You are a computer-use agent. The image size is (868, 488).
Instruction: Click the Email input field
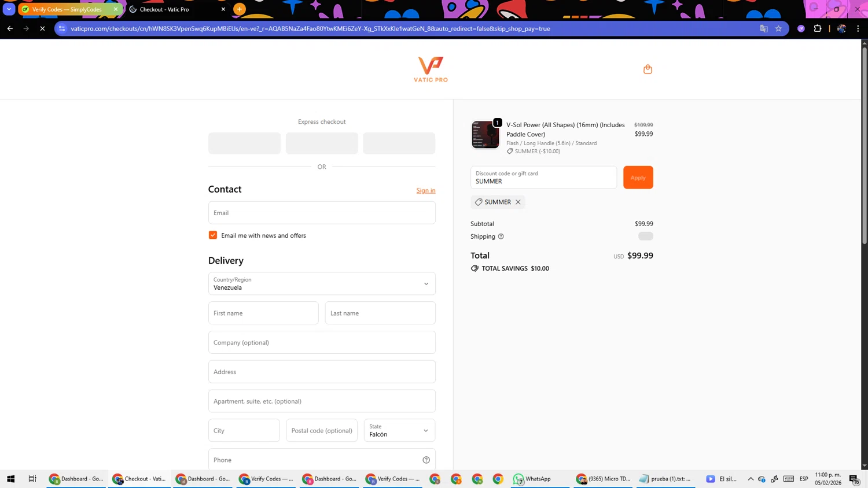click(x=322, y=213)
